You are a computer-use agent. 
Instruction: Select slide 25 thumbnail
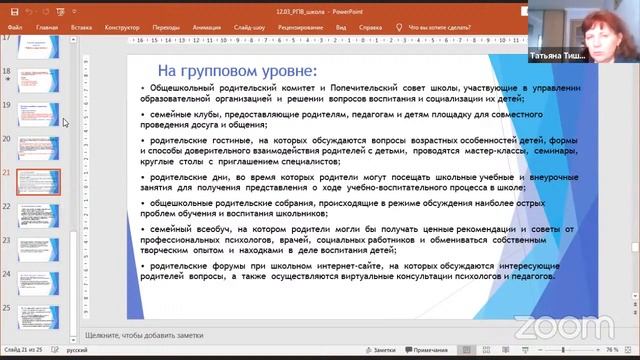38,318
